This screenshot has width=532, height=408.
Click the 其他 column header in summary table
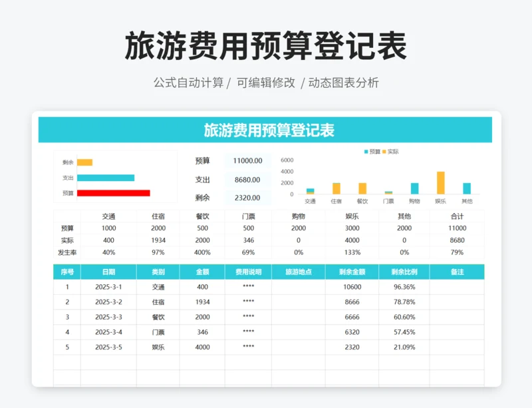point(404,216)
